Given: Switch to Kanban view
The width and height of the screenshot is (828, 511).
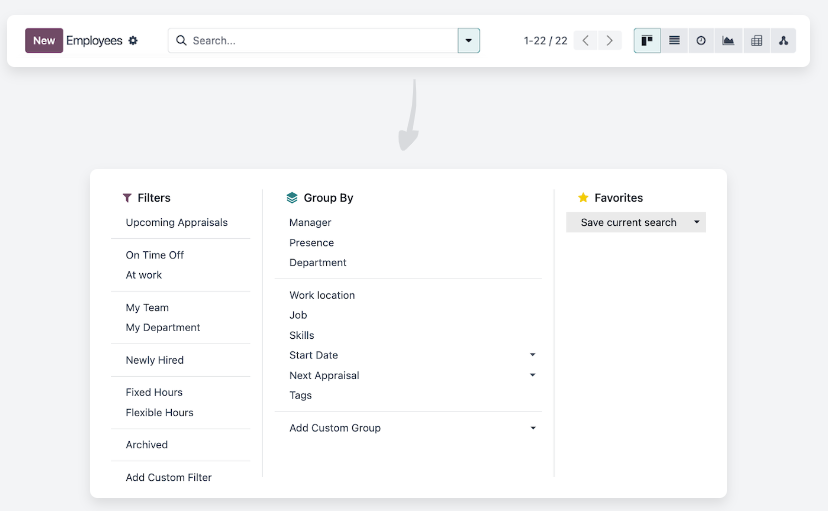Looking at the screenshot, I should click(647, 41).
